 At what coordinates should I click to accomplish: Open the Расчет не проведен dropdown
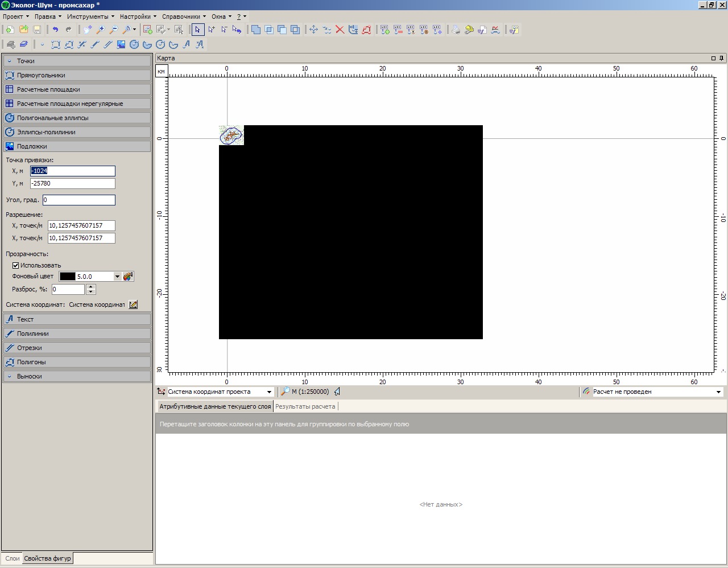click(x=718, y=392)
